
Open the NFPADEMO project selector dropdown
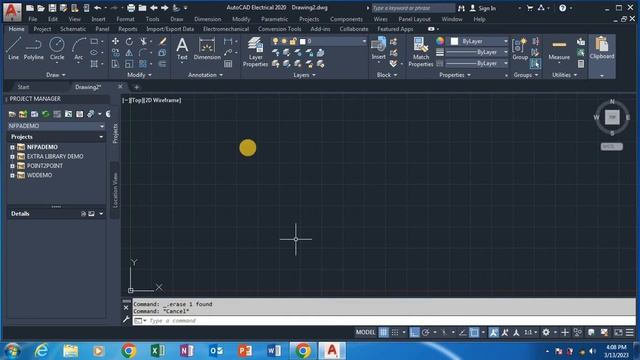coord(56,126)
